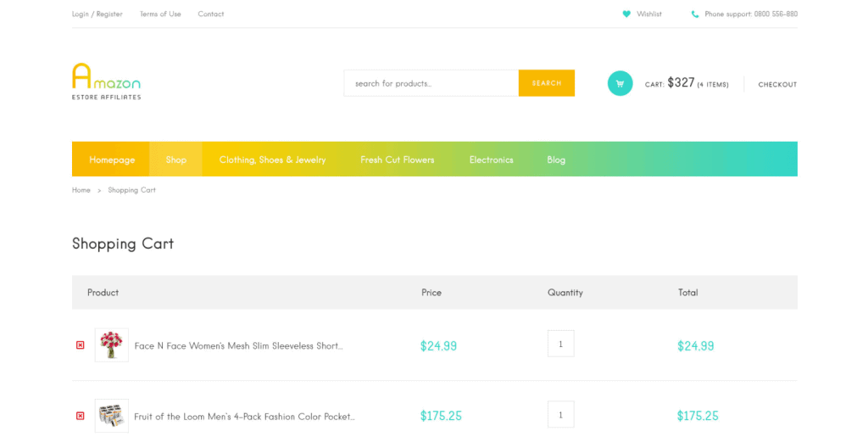The image size is (868, 448).
Task: Open the Login / Register link
Action: 97,14
